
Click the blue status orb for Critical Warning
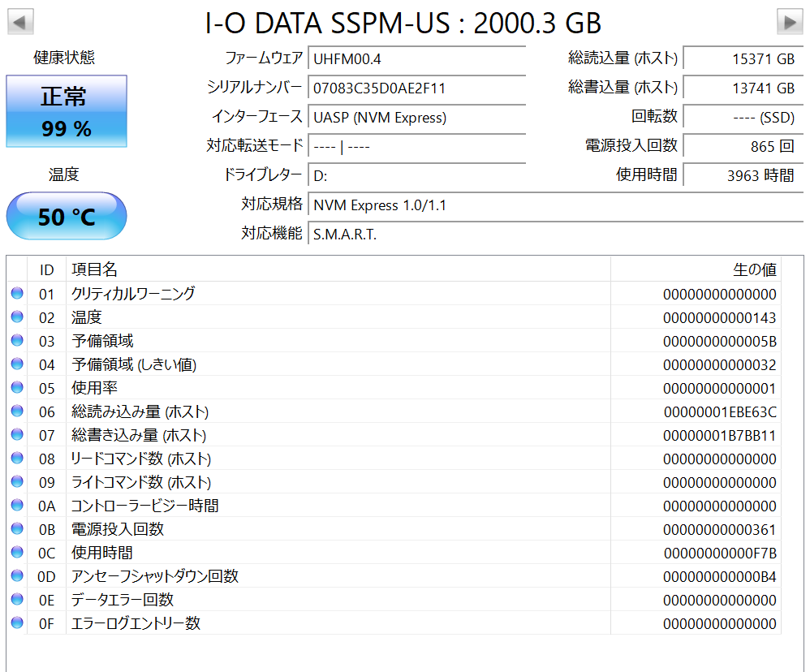click(x=17, y=294)
